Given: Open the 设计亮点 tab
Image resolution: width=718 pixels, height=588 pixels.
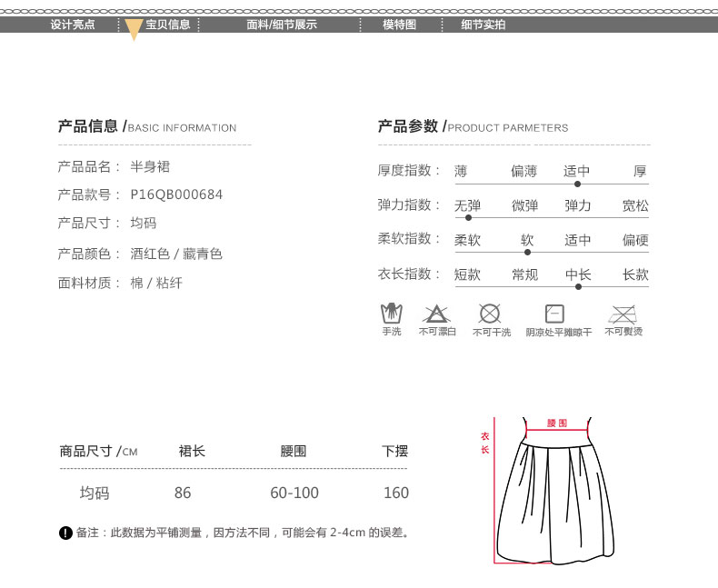Looking at the screenshot, I should [72, 25].
